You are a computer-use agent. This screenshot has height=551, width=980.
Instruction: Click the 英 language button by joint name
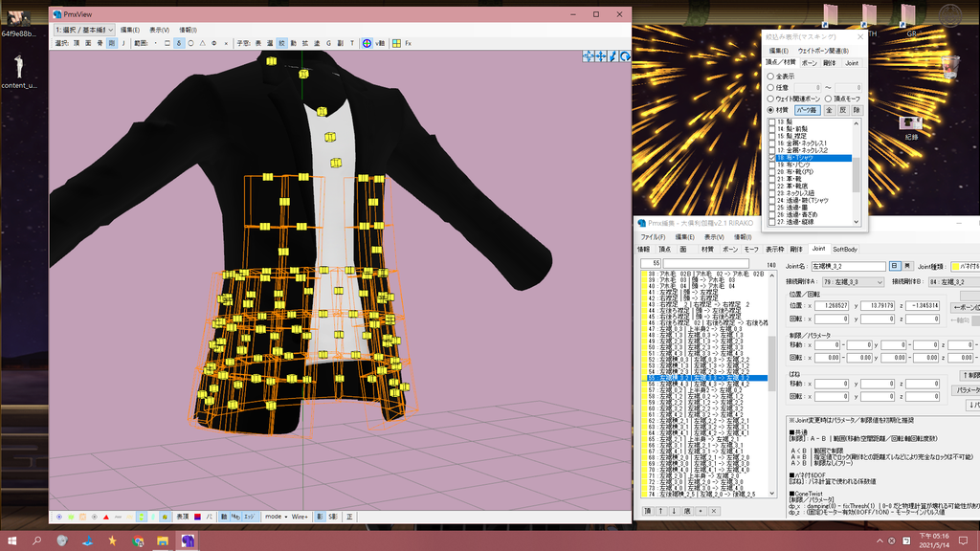pos(907,266)
